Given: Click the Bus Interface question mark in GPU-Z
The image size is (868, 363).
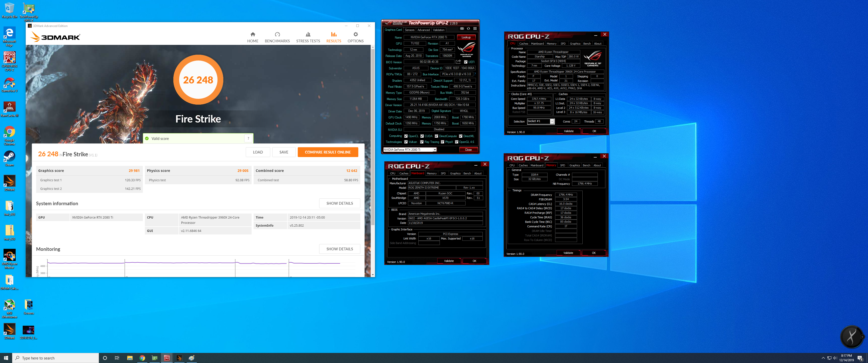Looking at the screenshot, I should click(x=475, y=74).
